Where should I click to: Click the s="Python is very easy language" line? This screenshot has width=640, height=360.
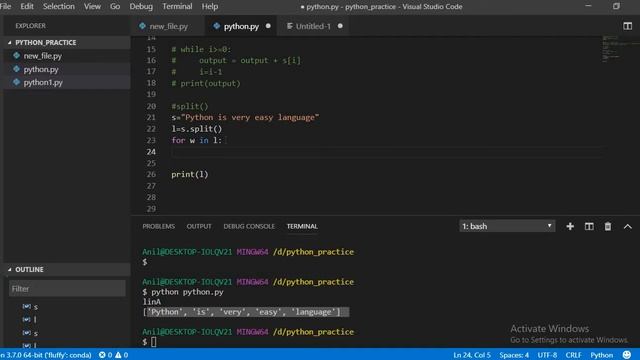245,118
